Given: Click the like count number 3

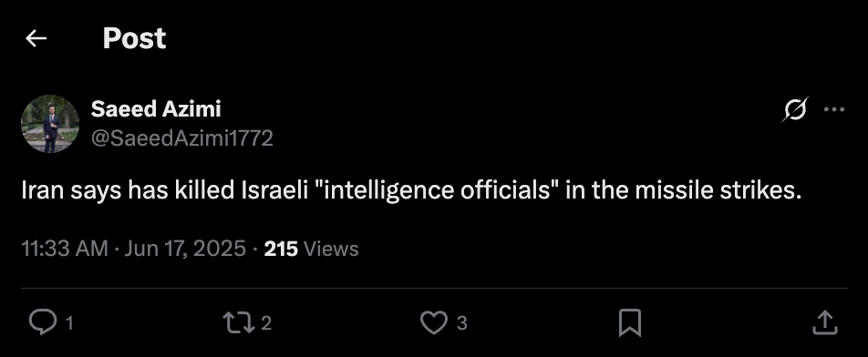Looking at the screenshot, I should click(461, 323).
